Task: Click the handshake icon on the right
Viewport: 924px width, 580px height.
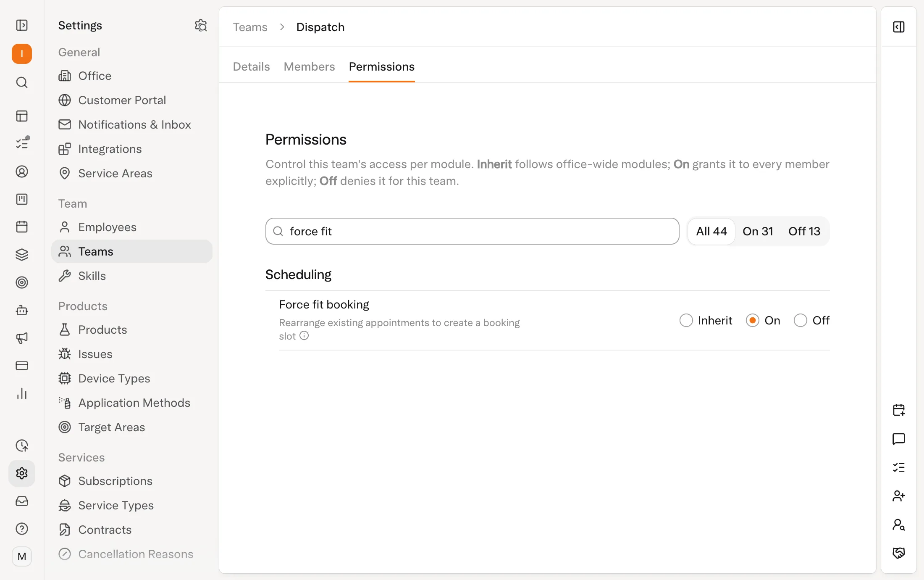Action: 899,553
